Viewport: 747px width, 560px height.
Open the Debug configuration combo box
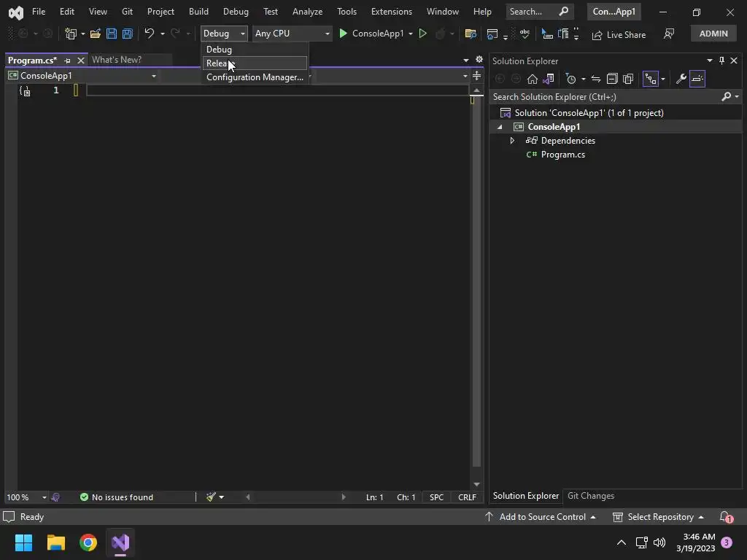pos(224,34)
